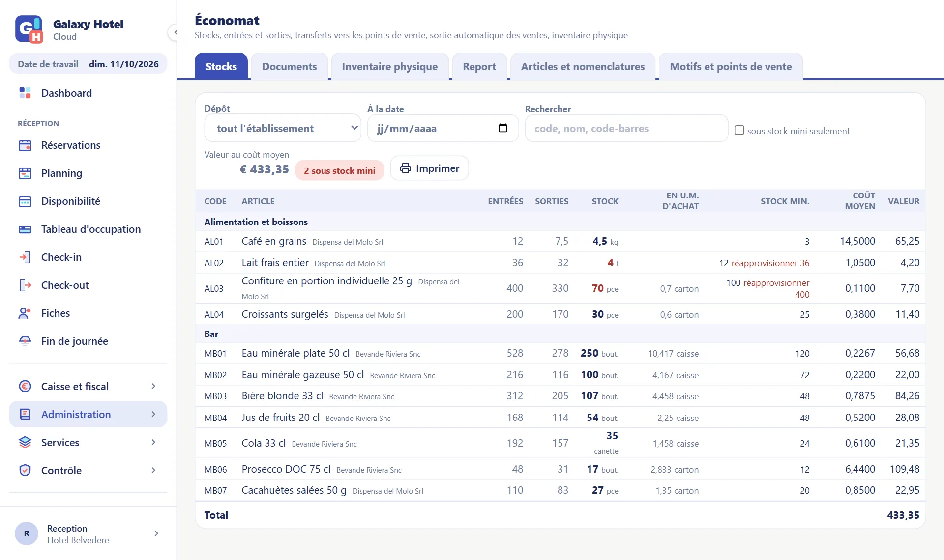The image size is (944, 560).
Task: Open the Dépôt dropdown
Action: point(283,128)
